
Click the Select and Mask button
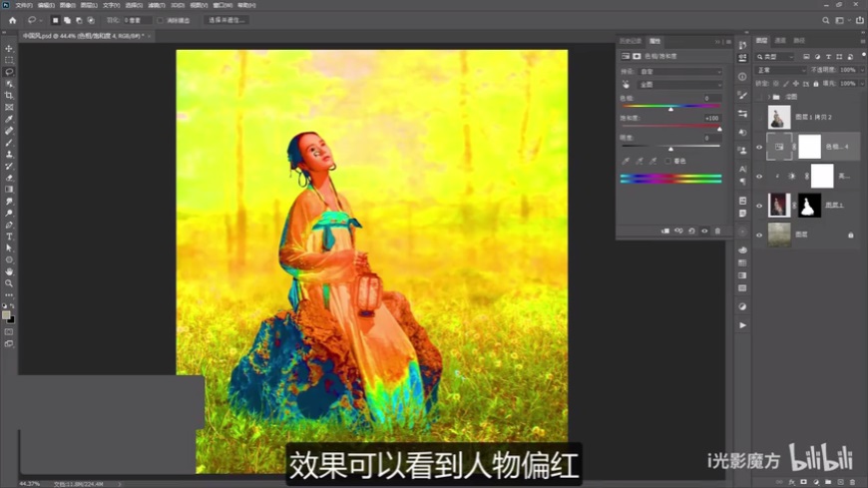pyautogui.click(x=226, y=21)
